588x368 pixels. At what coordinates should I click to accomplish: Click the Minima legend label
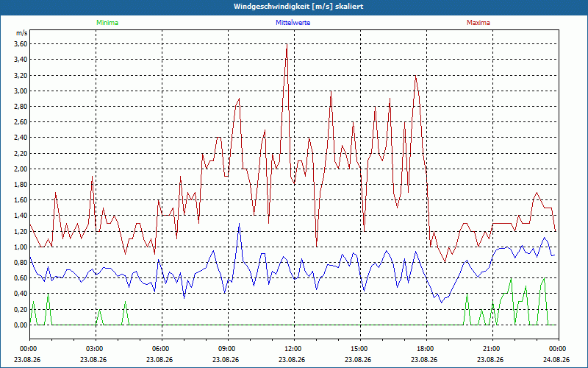click(x=107, y=23)
